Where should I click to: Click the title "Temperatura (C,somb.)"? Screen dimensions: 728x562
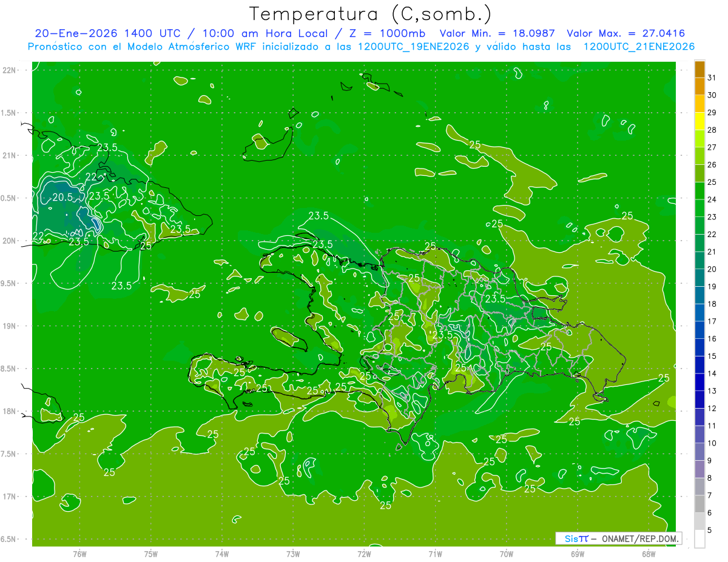pyautogui.click(x=371, y=14)
